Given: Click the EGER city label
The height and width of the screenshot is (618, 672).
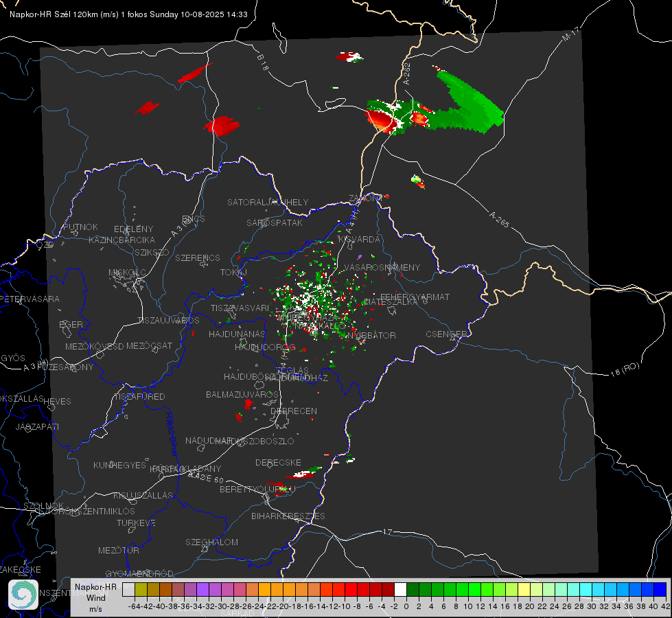Looking at the screenshot, I should click(x=71, y=325).
